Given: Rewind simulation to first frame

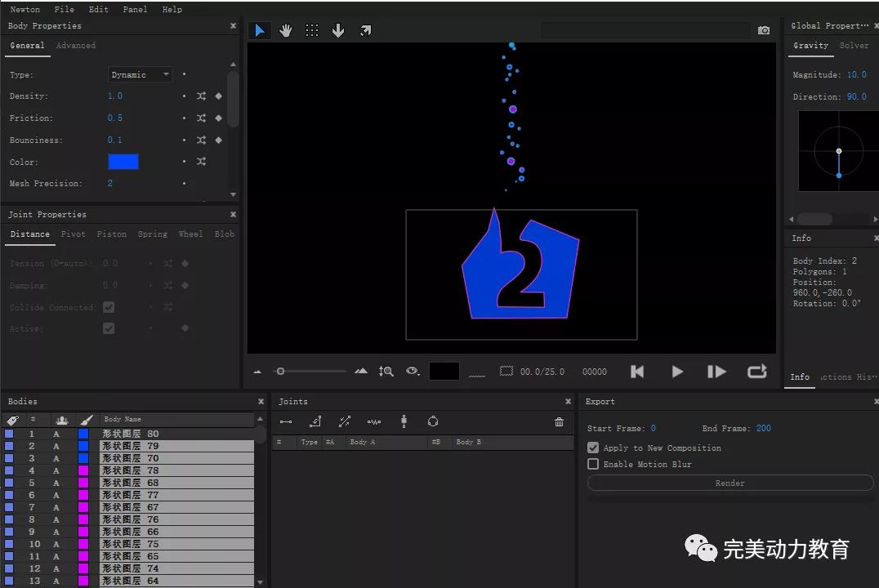Looking at the screenshot, I should (637, 372).
